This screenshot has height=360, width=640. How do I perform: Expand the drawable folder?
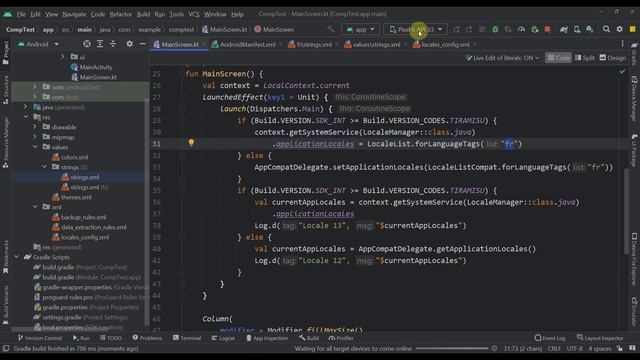coord(35,127)
